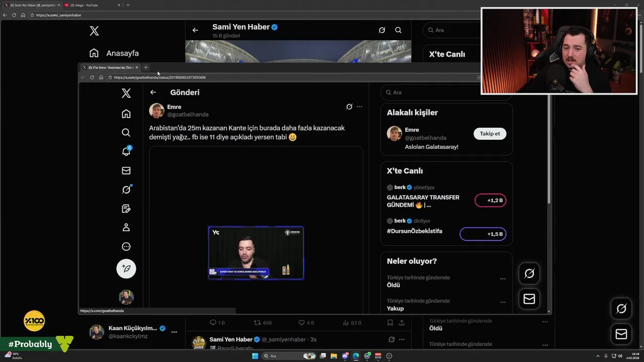The height and width of the screenshot is (362, 644).
Task: Open Kaan Küçükyılmaz account menu dots
Action: [174, 332]
